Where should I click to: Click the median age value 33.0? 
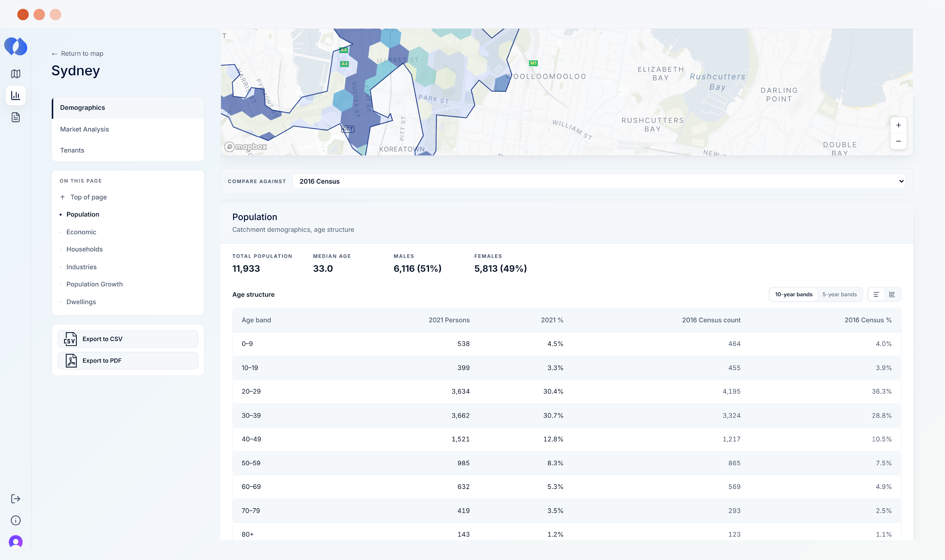coord(323,269)
